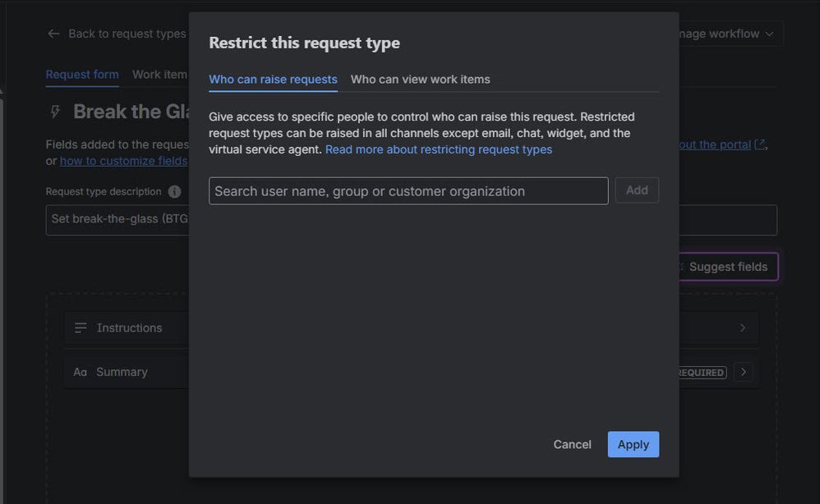
Task: Click the Add button in the restrict dialog
Action: tap(637, 190)
